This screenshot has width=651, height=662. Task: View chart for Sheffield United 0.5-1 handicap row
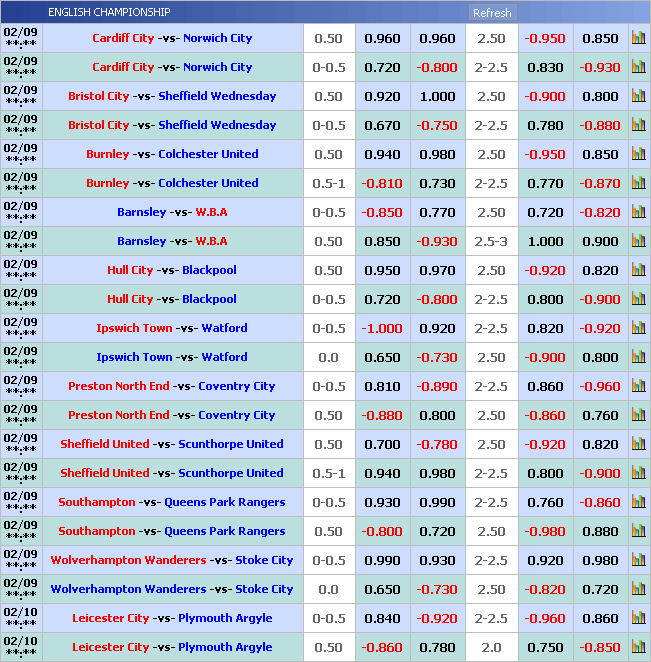[x=638, y=474]
